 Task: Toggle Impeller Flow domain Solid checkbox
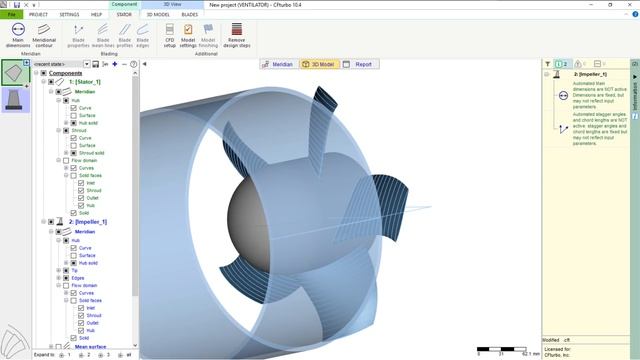[73, 338]
